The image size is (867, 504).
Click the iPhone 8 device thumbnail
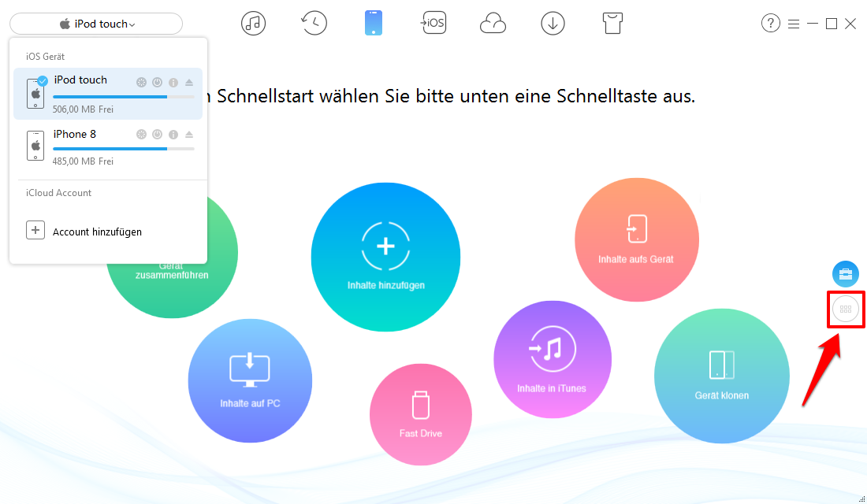click(35, 146)
